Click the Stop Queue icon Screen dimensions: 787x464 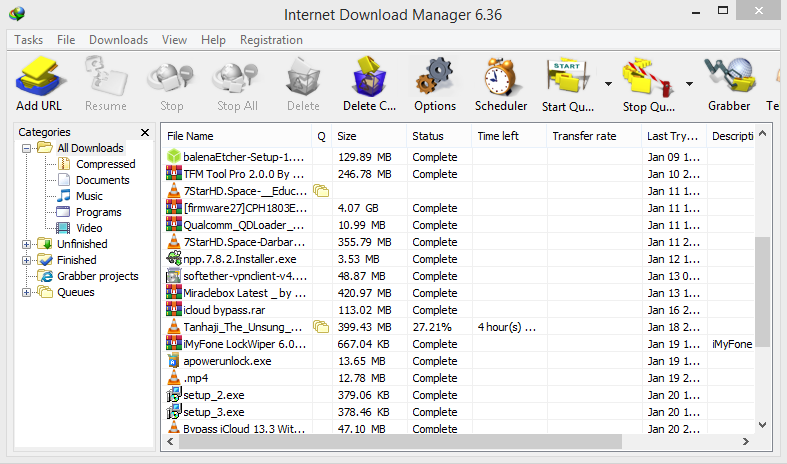click(648, 77)
